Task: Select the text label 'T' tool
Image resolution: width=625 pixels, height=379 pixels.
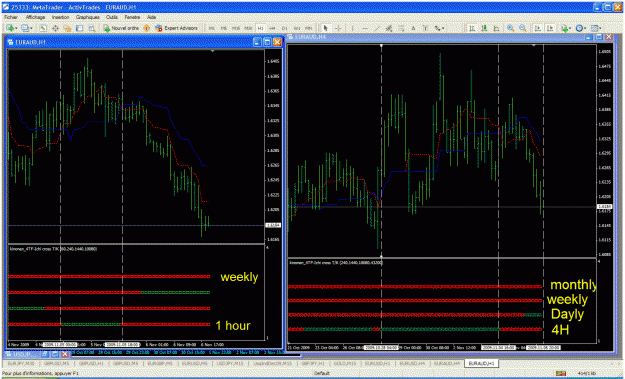Action: [425, 28]
